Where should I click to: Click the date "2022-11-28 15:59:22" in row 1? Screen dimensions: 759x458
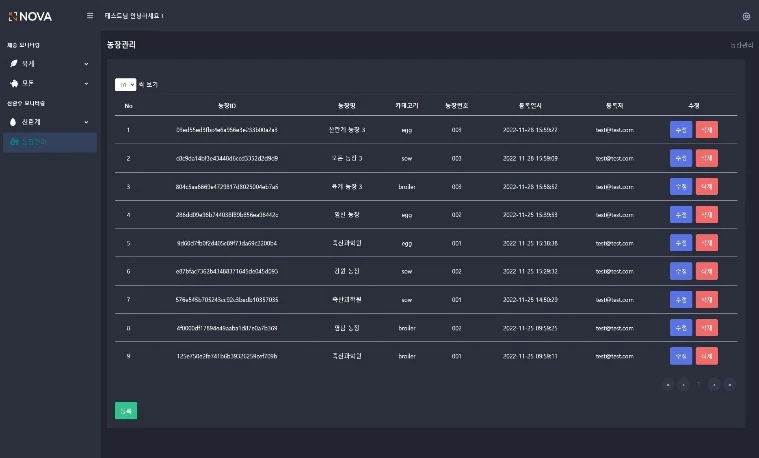pyautogui.click(x=530, y=130)
